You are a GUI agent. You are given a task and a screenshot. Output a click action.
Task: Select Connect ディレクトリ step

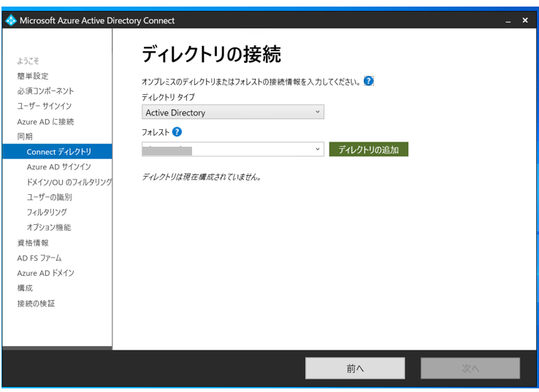57,152
